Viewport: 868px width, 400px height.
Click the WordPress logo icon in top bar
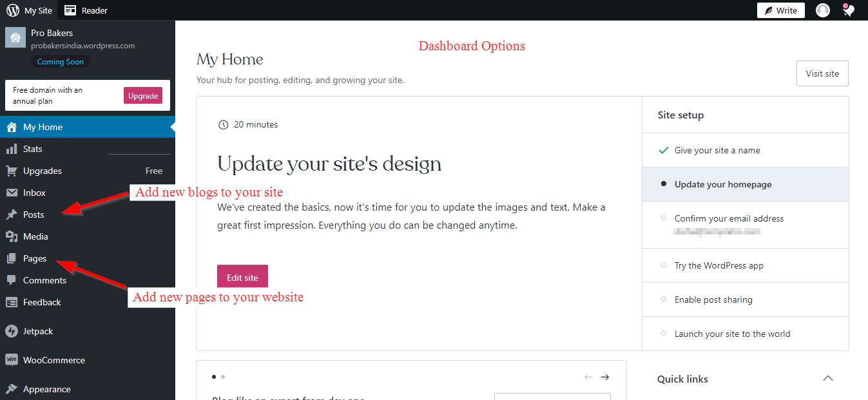point(13,10)
